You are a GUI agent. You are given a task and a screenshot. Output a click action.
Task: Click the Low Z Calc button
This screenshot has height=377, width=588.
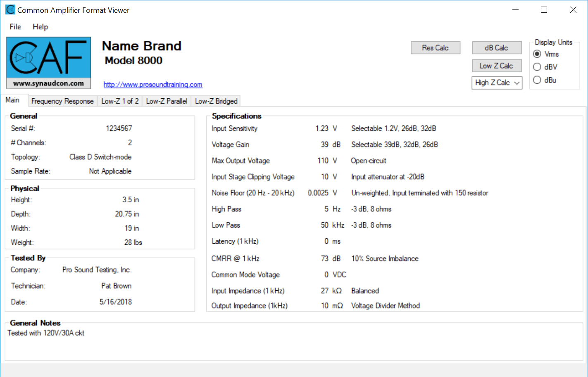tap(496, 66)
